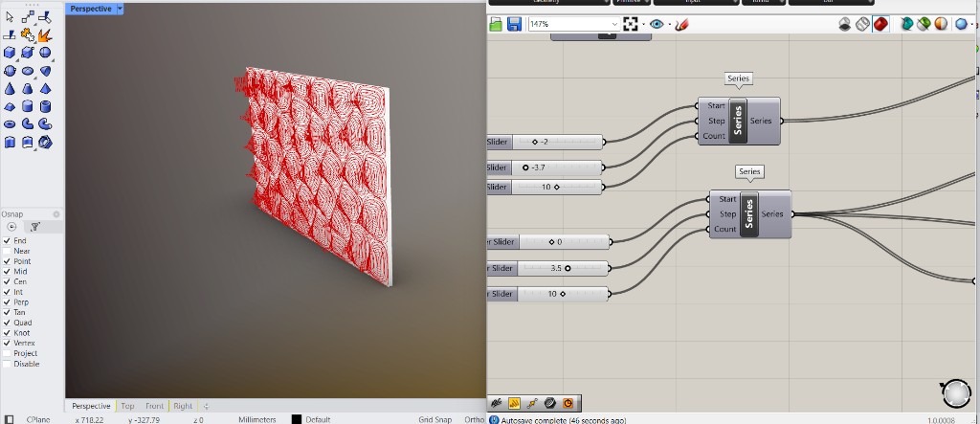The image size is (980, 424).
Task: Click the slider showing value -3.7
Action: point(545,167)
